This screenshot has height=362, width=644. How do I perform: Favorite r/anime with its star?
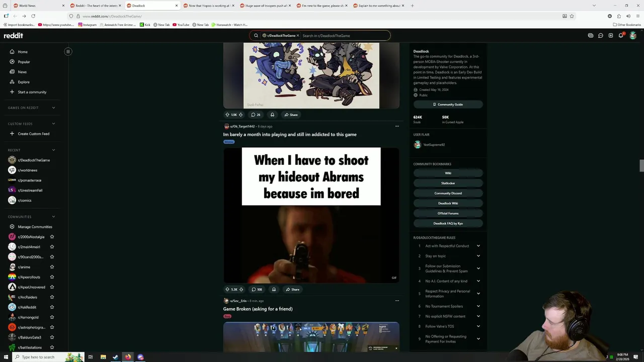pos(52,267)
